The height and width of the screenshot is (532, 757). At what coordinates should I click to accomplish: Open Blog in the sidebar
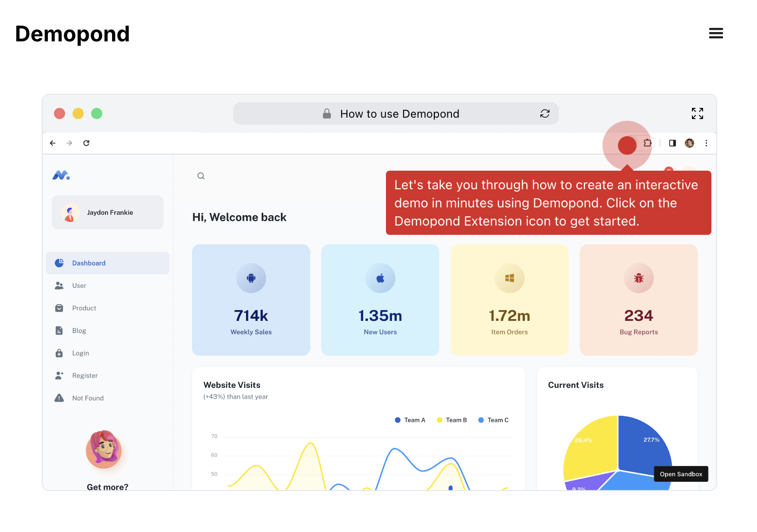107,331
